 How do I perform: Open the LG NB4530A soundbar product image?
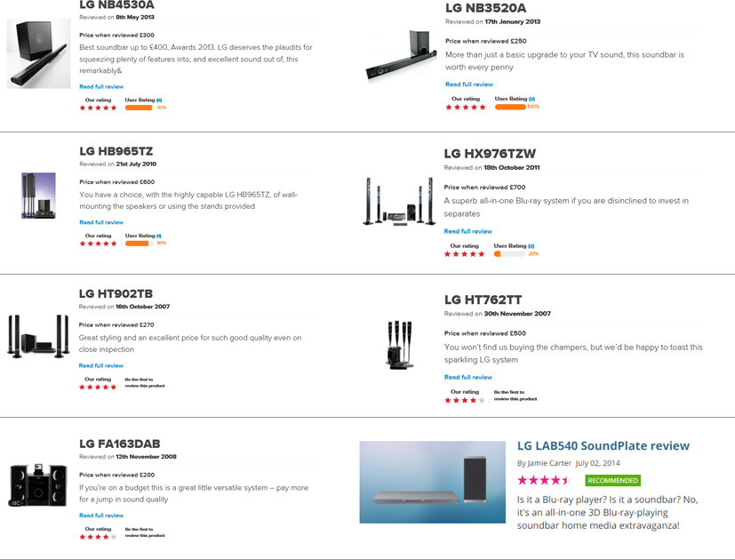38,53
